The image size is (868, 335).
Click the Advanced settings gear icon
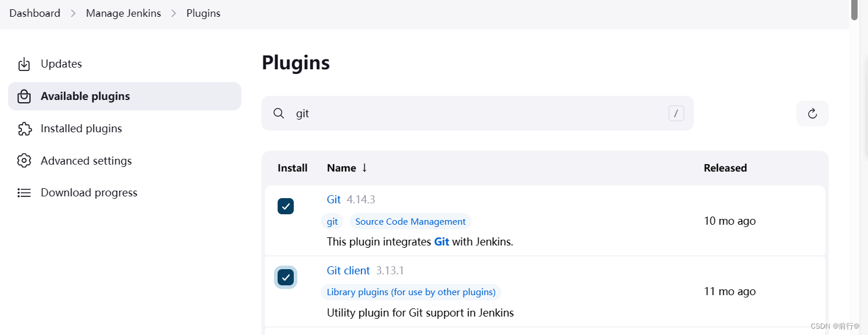point(24,161)
